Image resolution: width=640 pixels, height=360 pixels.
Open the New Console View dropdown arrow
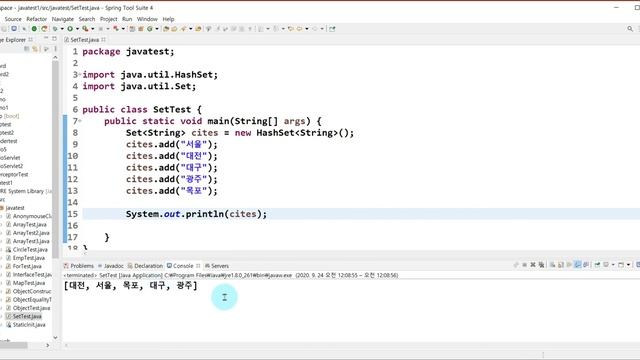[x=628, y=265]
